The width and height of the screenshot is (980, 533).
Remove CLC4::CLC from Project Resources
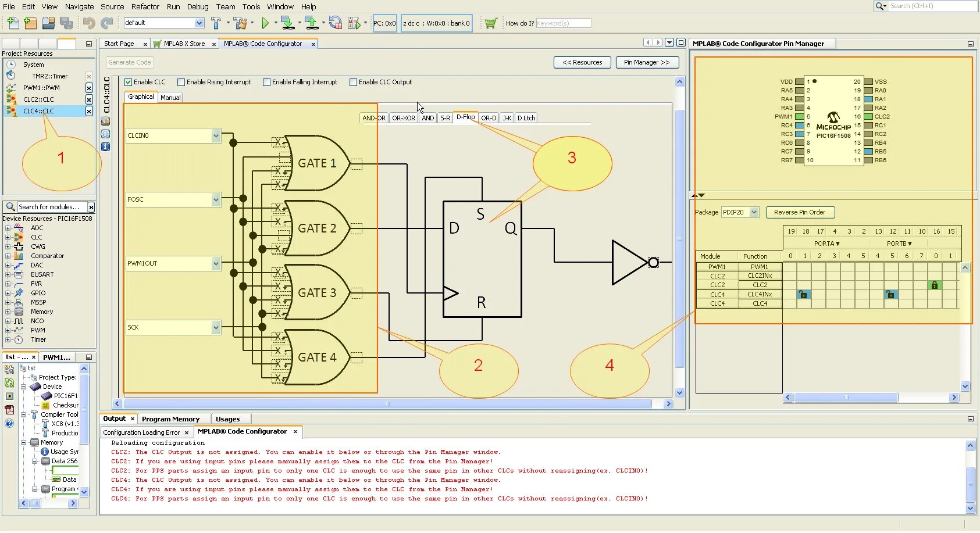pyautogui.click(x=89, y=111)
